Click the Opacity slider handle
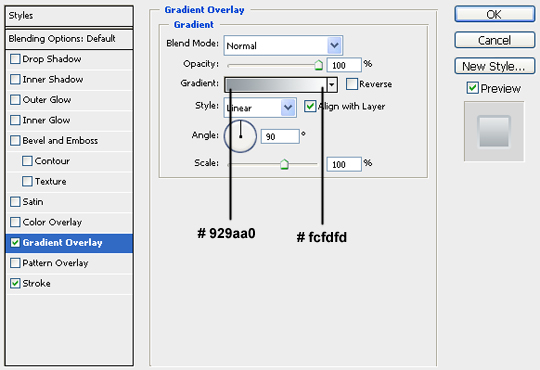The width and height of the screenshot is (540, 370). click(319, 65)
